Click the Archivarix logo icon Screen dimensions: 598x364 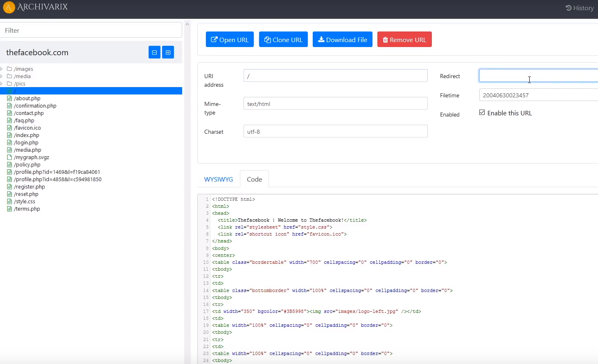[x=9, y=7]
